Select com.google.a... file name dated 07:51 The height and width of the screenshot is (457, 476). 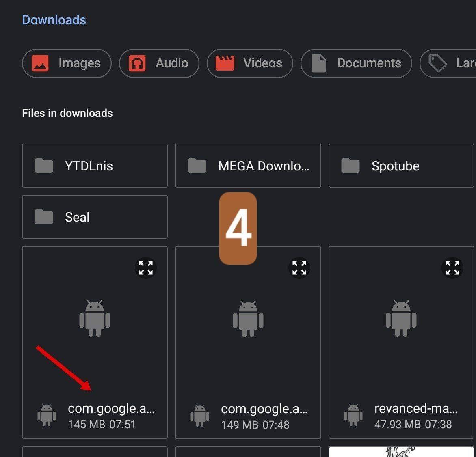click(x=111, y=409)
